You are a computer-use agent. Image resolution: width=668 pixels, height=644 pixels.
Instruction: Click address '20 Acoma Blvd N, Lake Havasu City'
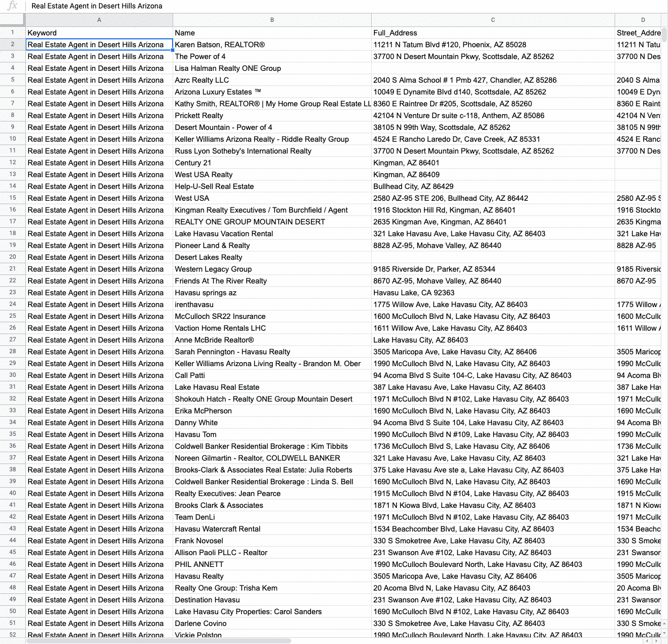493,588
